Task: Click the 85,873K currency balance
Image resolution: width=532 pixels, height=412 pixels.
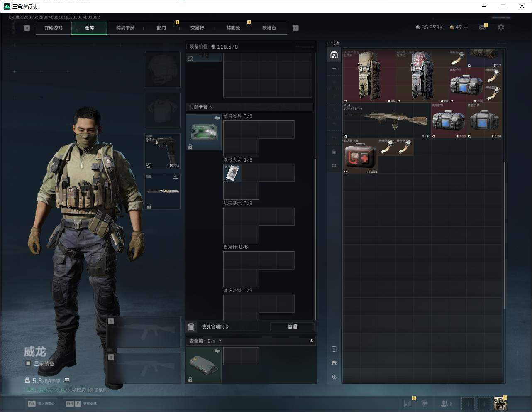Action: pos(430,27)
